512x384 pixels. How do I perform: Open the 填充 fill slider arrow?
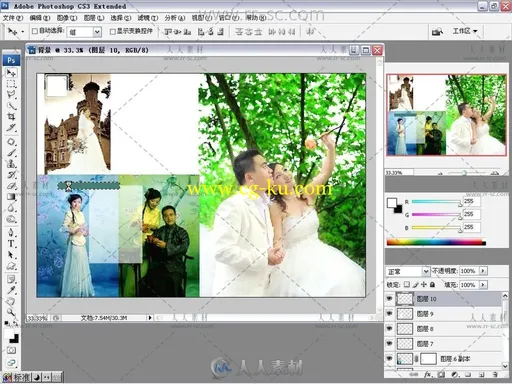483,285
